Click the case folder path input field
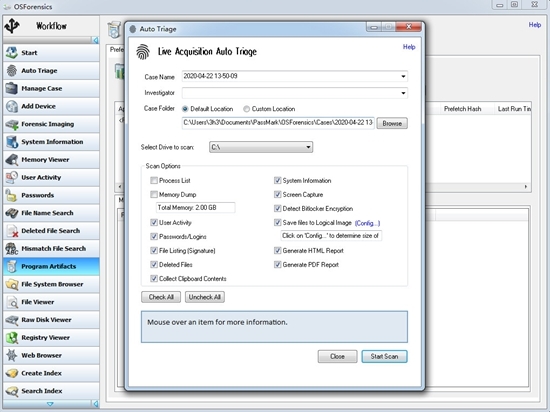This screenshot has height=412, width=550. pos(278,123)
